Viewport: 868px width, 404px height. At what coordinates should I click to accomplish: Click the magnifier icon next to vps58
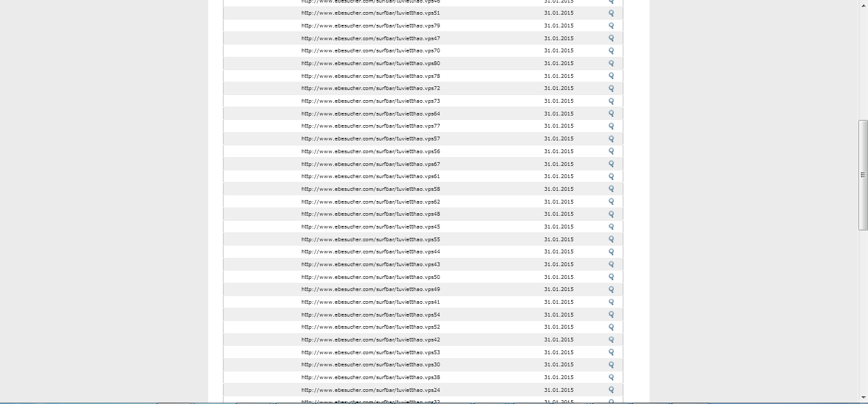point(611,189)
